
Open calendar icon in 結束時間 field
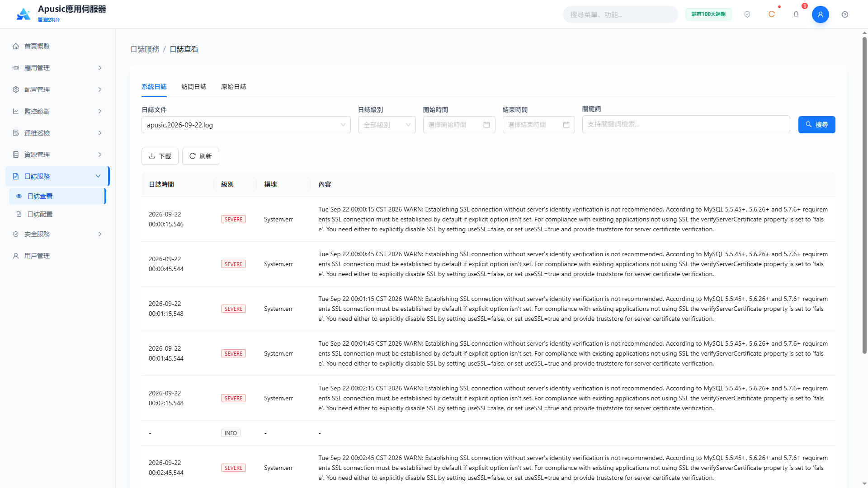[566, 125]
